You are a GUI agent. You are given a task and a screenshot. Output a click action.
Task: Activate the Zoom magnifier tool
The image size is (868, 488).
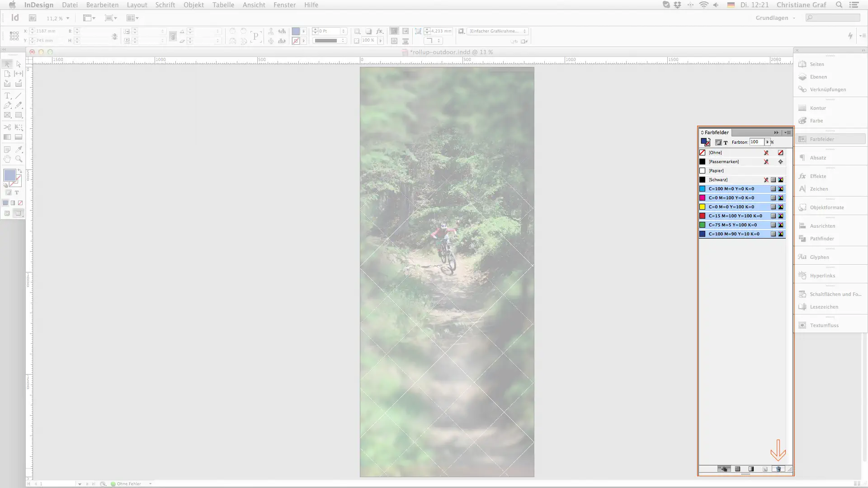(19, 159)
